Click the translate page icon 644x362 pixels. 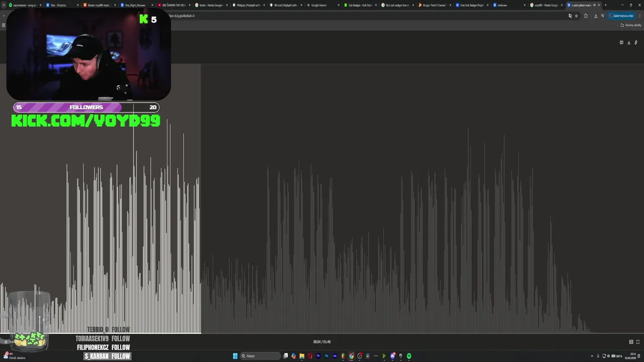[570, 16]
